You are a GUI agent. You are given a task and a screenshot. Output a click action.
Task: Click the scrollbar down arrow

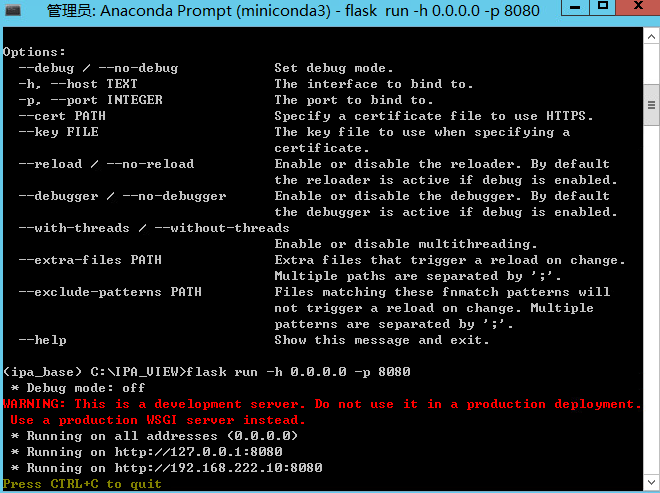point(651,482)
